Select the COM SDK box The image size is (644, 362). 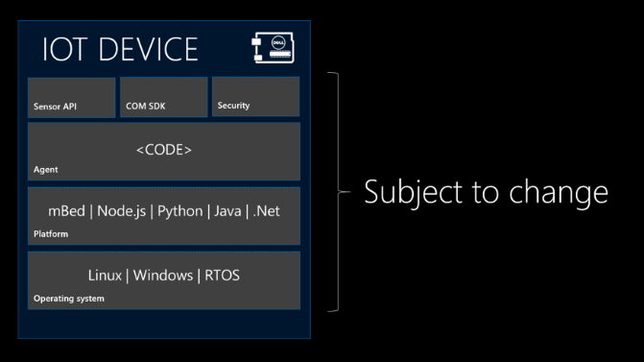(163, 97)
